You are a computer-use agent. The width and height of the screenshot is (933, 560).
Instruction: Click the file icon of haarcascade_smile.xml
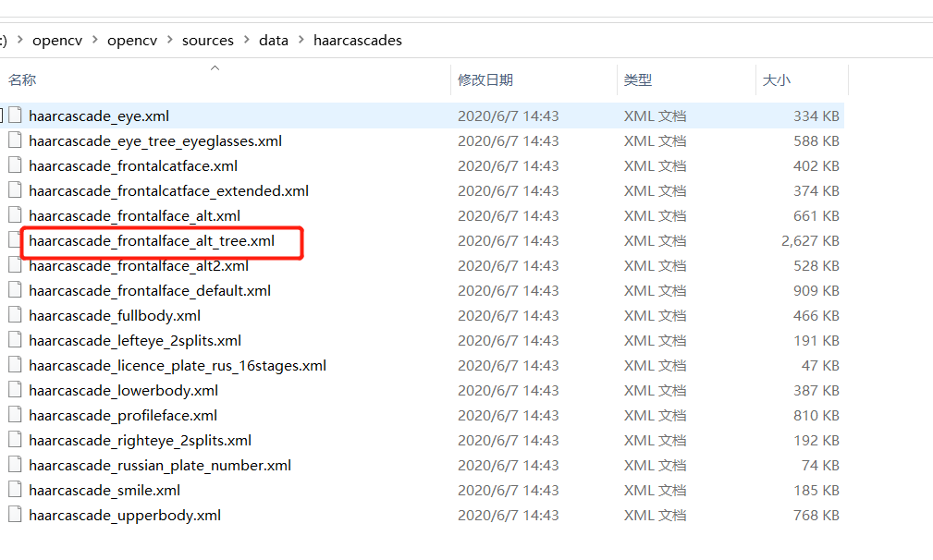pyautogui.click(x=15, y=490)
